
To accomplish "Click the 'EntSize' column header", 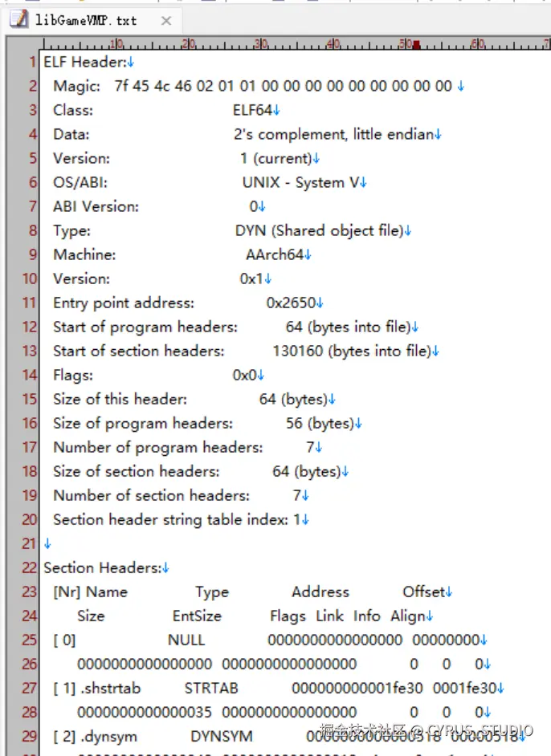I will [197, 616].
